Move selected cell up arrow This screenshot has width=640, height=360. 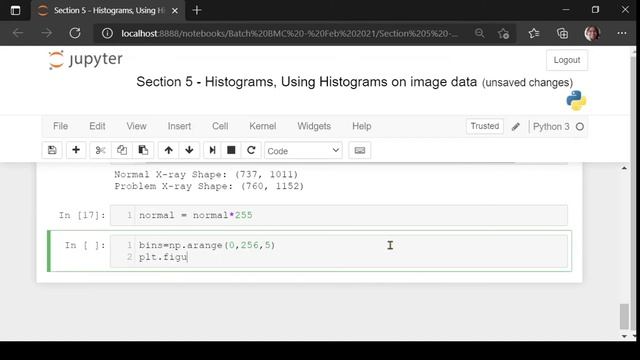click(x=168, y=150)
